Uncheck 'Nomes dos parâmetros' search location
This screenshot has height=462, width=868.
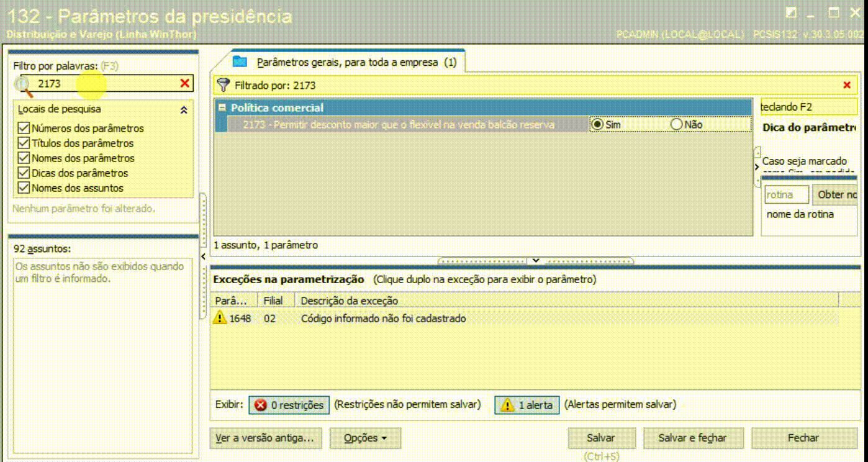(x=24, y=158)
